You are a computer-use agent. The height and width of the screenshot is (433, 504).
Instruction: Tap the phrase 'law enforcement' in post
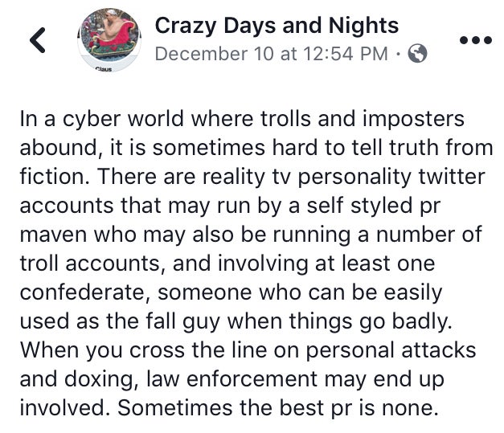[232, 379]
